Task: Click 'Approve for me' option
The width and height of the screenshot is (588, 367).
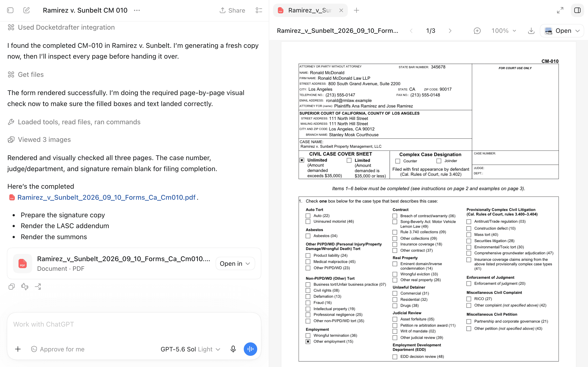Action: (57, 349)
